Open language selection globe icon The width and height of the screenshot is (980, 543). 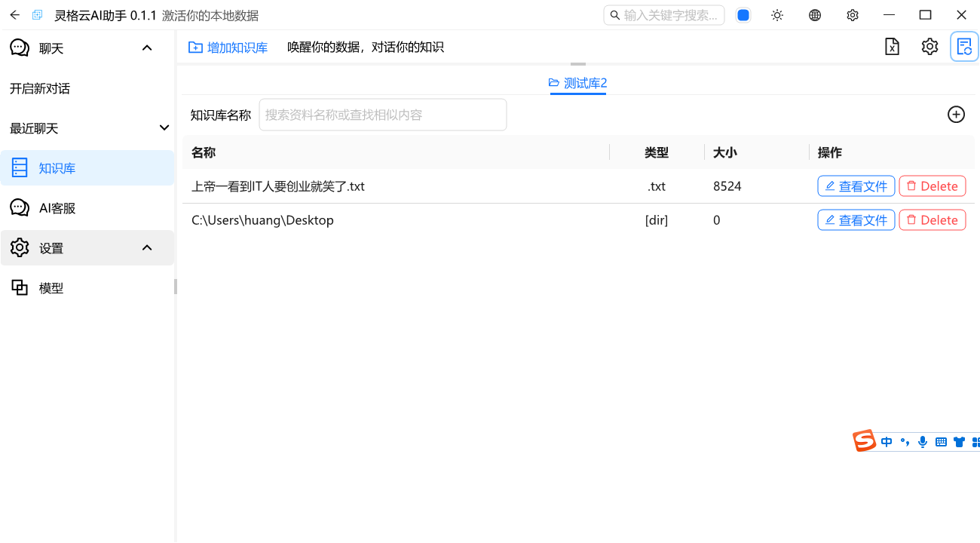pyautogui.click(x=815, y=15)
